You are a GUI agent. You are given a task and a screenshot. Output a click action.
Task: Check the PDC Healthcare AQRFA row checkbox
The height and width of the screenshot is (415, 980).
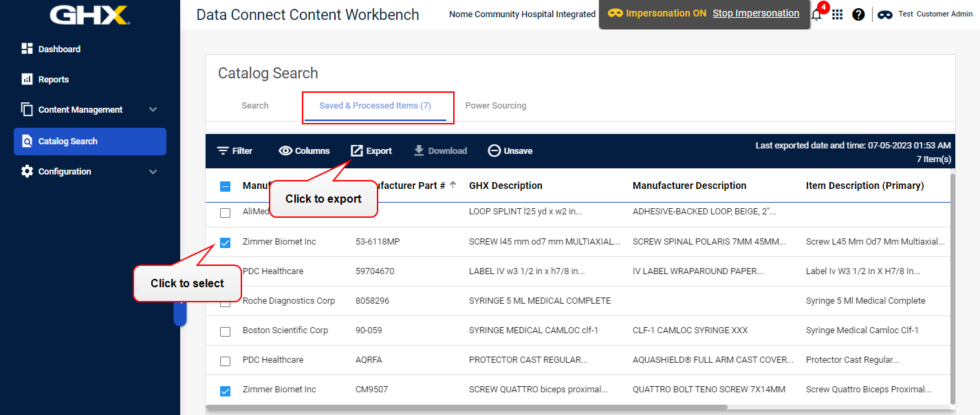[225, 361]
